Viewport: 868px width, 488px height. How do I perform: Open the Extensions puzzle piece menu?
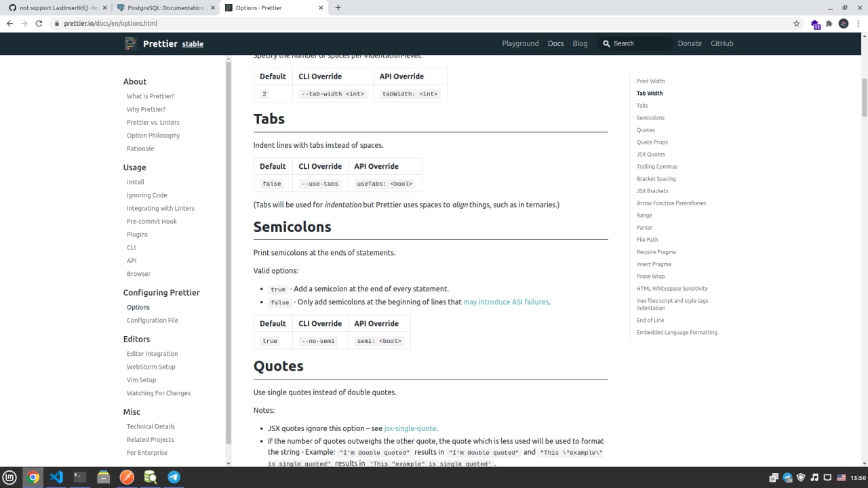(830, 23)
